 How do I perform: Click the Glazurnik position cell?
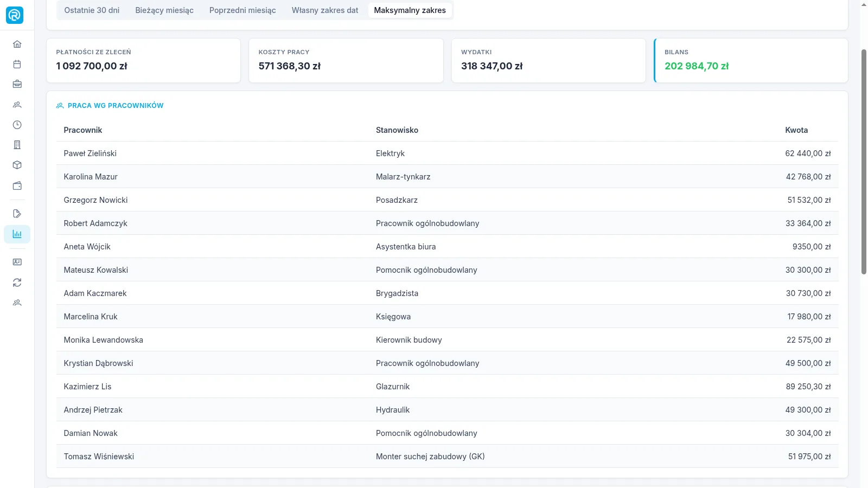tap(393, 387)
